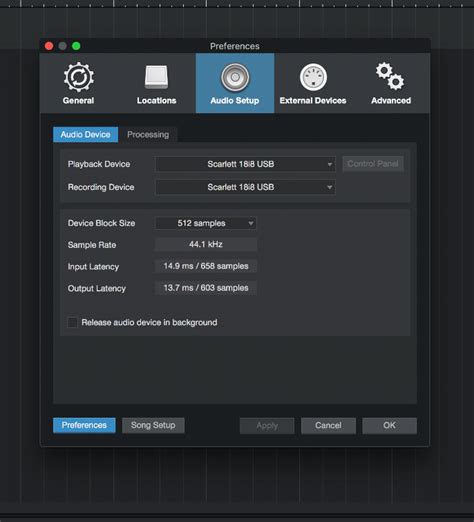Screen dimensions: 474x522
Task: Select the Audio Device tab
Action: 85,135
